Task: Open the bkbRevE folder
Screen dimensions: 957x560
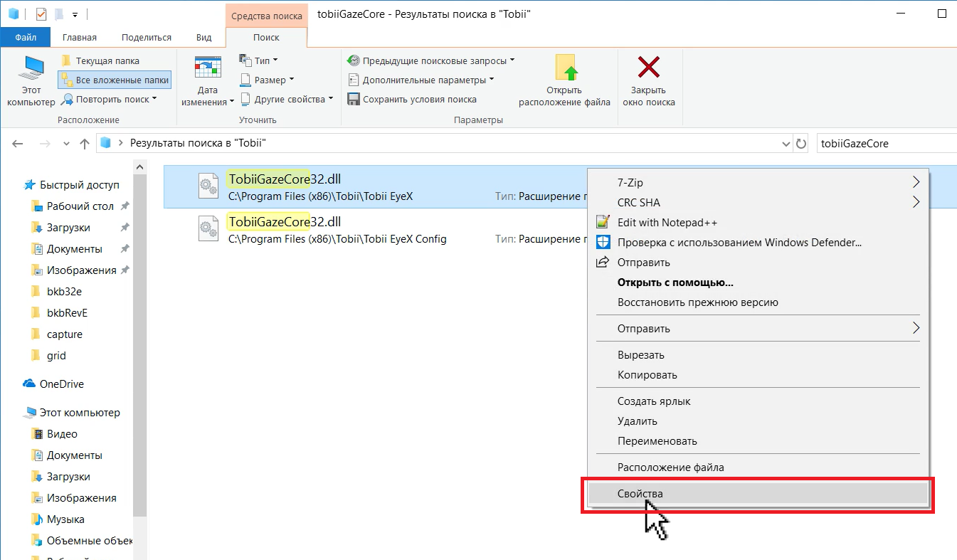Action: point(67,313)
